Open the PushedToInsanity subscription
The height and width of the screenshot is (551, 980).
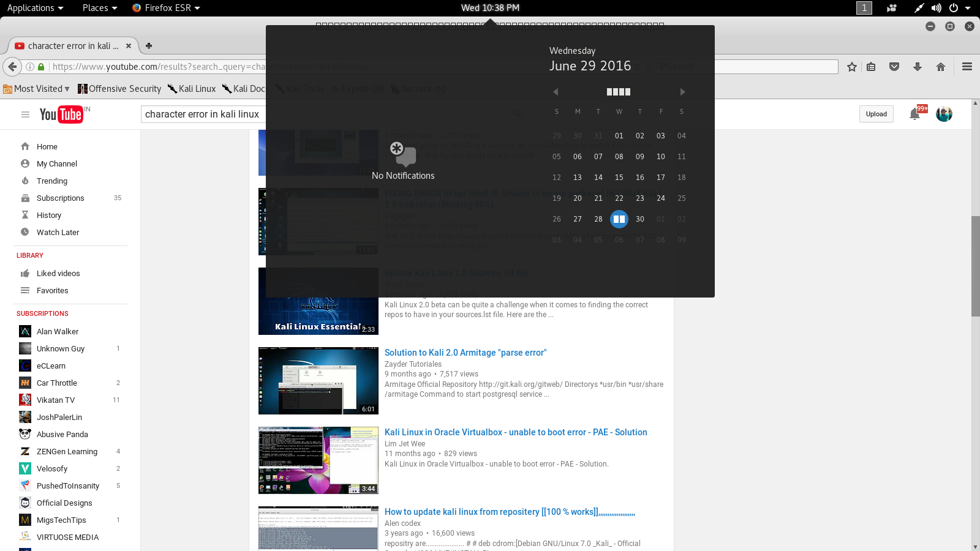coord(68,485)
